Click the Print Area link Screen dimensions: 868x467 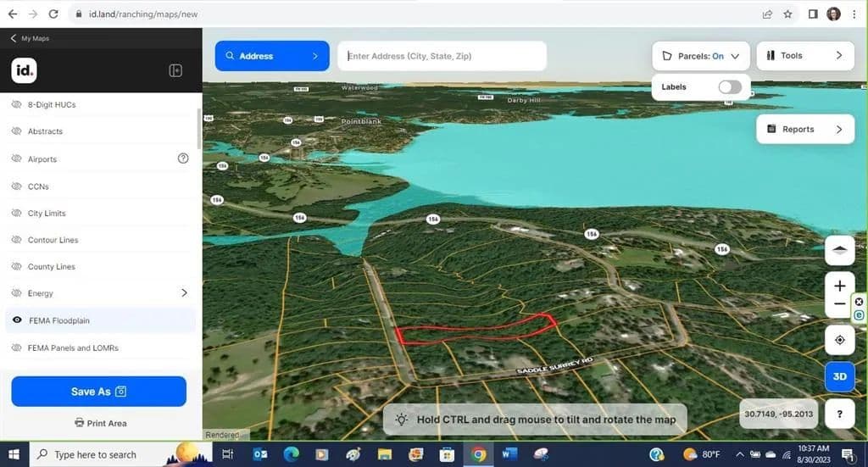pos(100,423)
